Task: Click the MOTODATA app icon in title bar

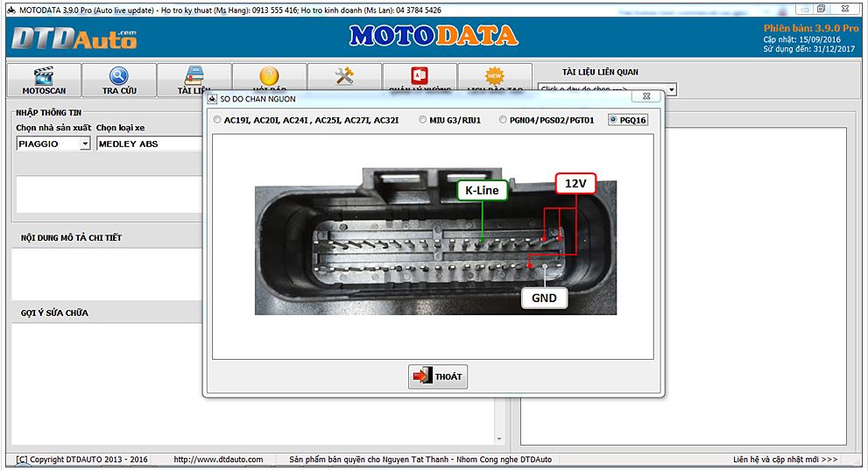Action: click(x=11, y=10)
